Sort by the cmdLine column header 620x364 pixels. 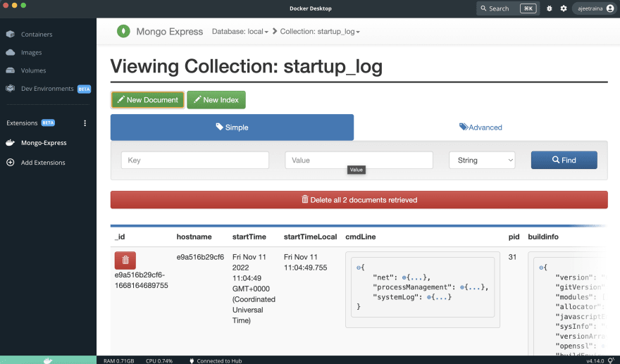[361, 237]
